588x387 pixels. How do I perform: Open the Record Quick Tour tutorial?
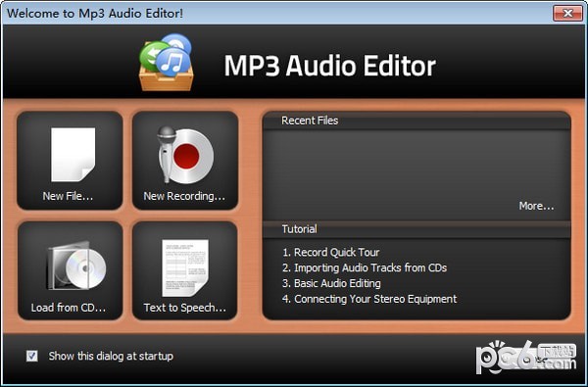click(331, 253)
